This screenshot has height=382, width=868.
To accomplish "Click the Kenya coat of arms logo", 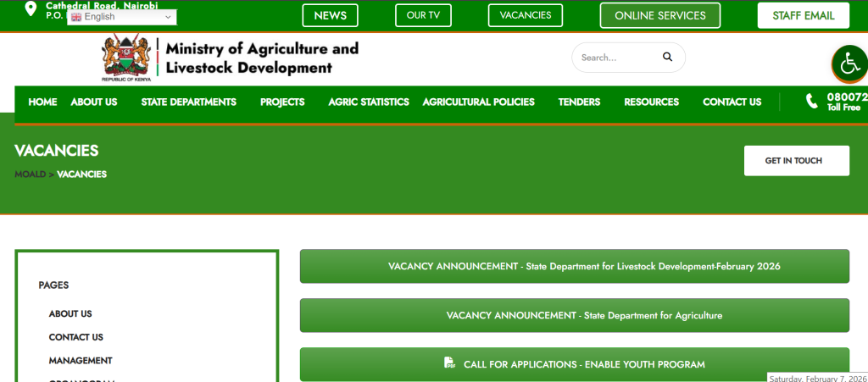I will (x=125, y=58).
